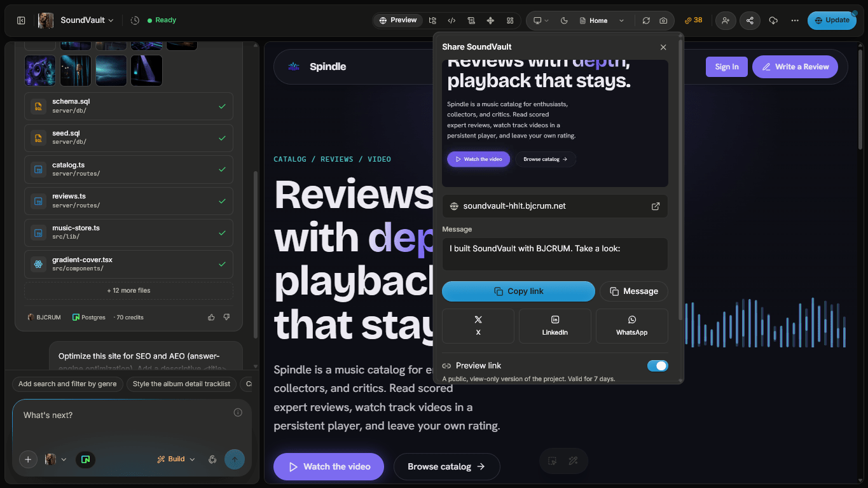868x488 pixels.
Task: Click the plus attach button in prompt
Action: pyautogui.click(x=28, y=459)
